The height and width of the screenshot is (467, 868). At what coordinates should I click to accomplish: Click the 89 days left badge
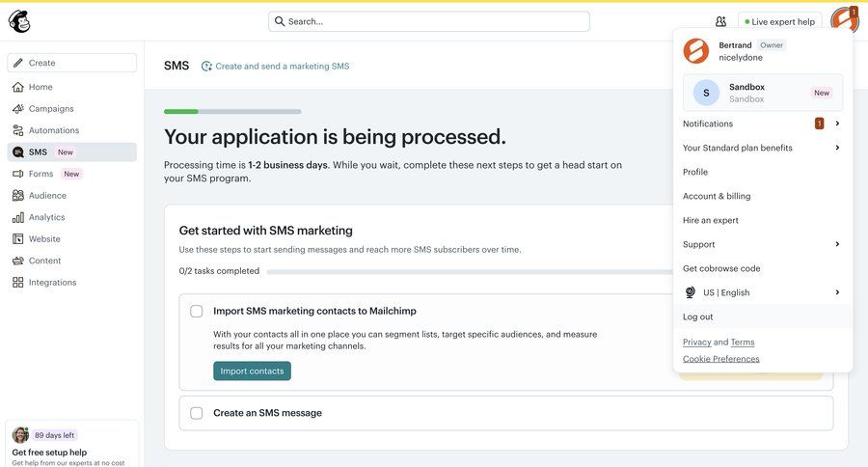point(54,435)
